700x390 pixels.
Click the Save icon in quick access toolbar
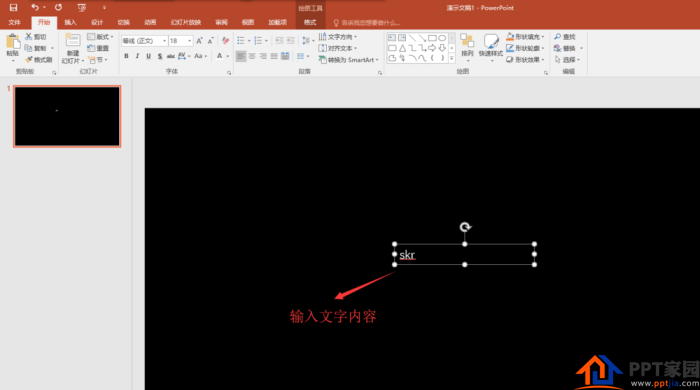(13, 8)
